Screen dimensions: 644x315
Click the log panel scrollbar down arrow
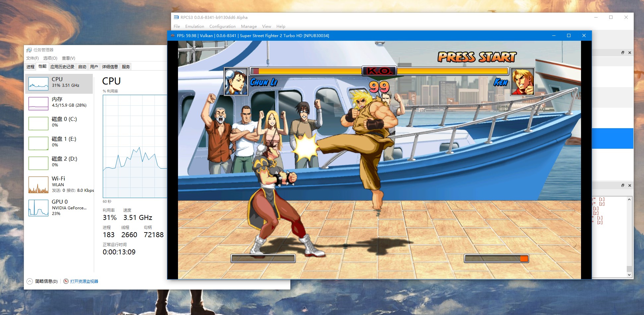pyautogui.click(x=629, y=275)
